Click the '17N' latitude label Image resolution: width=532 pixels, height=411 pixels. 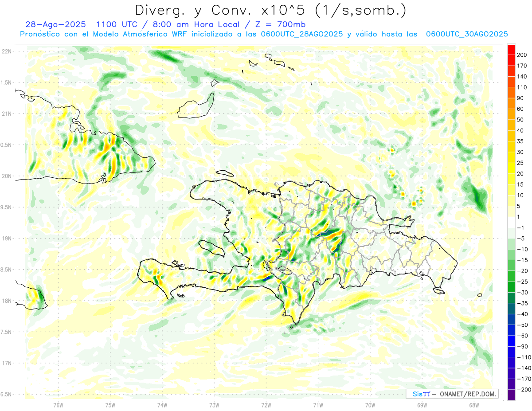(x=7, y=363)
